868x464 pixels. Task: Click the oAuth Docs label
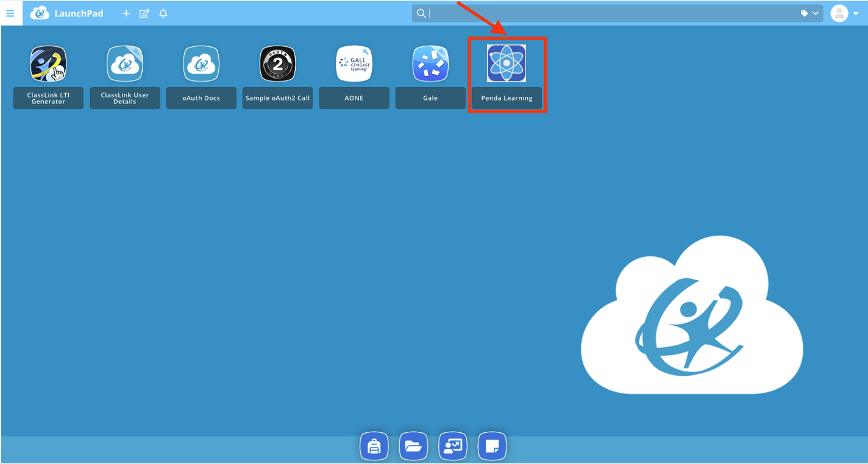[x=201, y=98]
